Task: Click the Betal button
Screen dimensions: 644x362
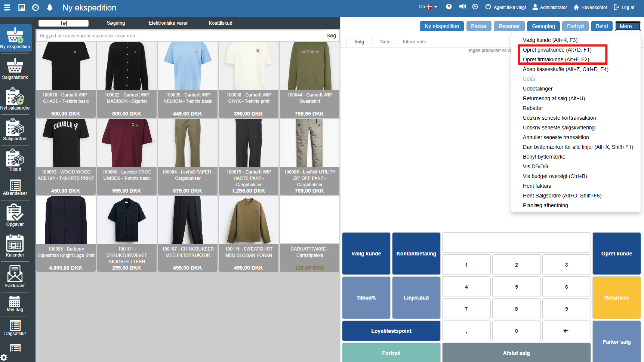Action: click(602, 26)
